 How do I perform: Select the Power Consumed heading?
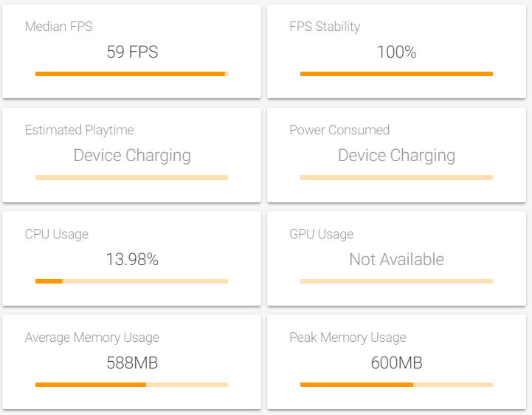(x=339, y=130)
